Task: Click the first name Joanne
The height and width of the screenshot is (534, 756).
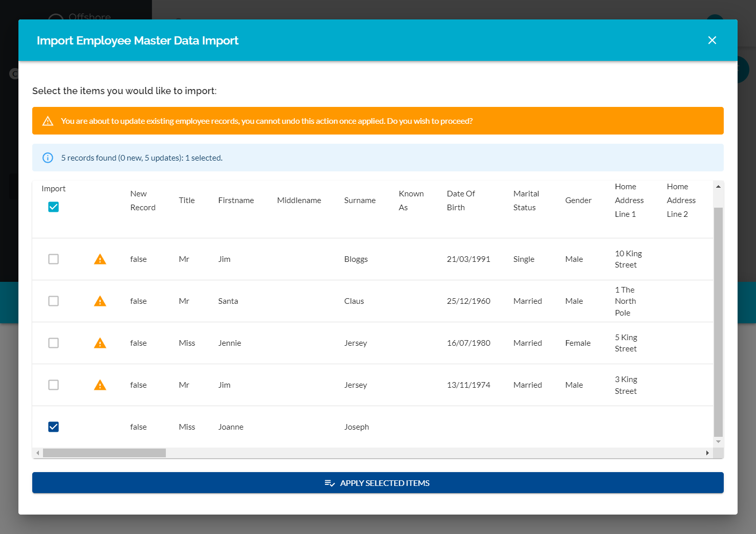Action: (231, 427)
